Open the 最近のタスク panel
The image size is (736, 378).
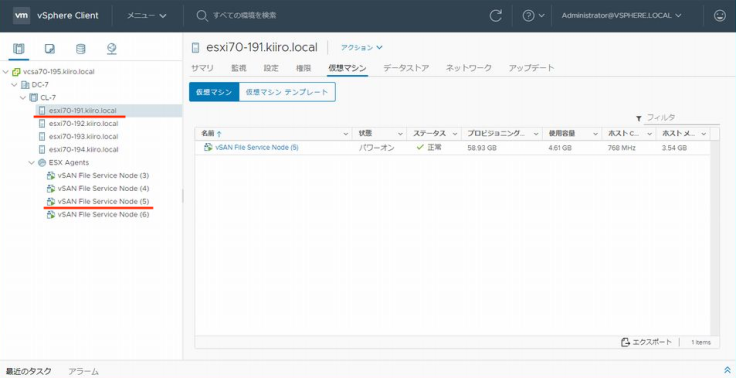(x=29, y=371)
